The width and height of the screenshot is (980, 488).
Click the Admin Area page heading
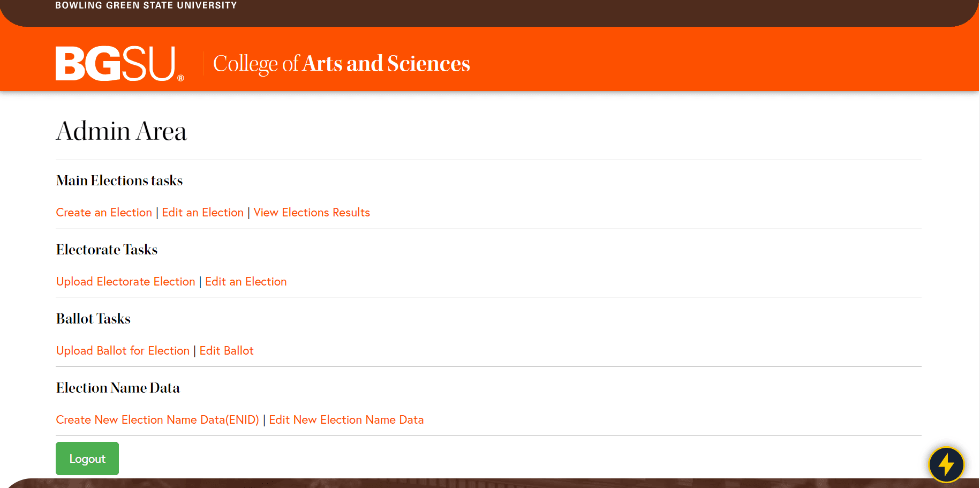coord(122,131)
